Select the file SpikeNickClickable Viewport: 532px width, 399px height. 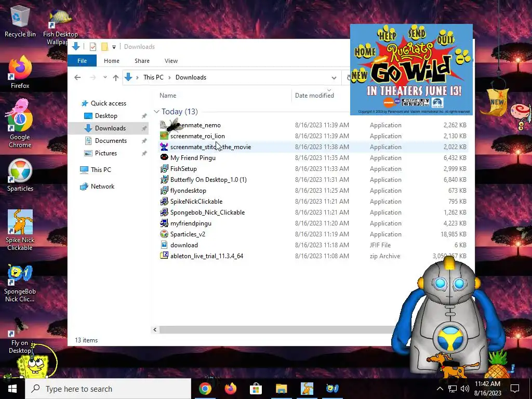click(x=196, y=201)
